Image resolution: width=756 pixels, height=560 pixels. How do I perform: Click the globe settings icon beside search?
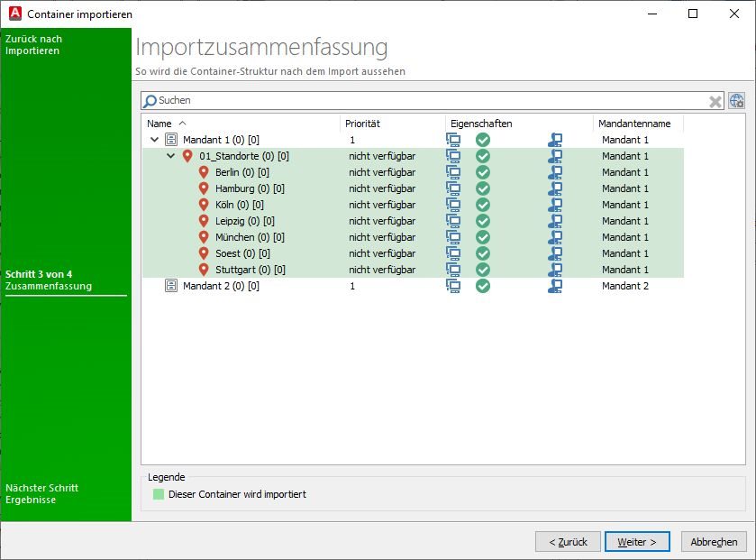click(x=736, y=101)
